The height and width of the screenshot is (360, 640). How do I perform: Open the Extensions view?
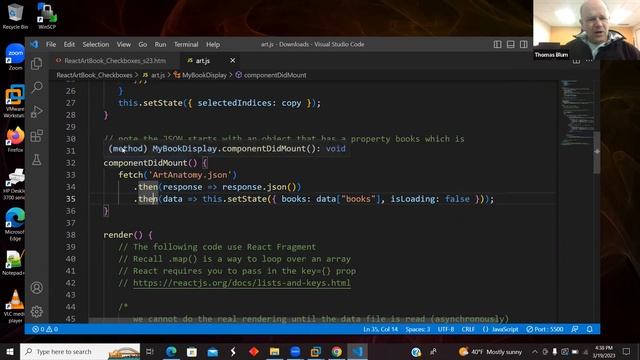pos(37,136)
